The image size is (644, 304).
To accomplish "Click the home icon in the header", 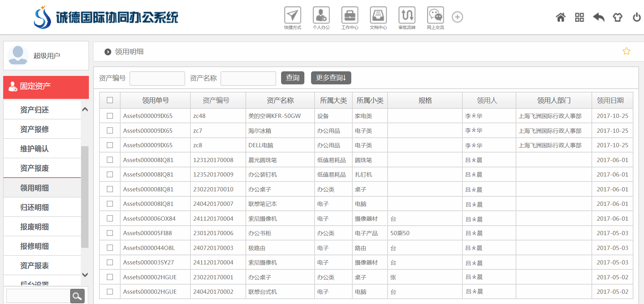I will pyautogui.click(x=560, y=17).
